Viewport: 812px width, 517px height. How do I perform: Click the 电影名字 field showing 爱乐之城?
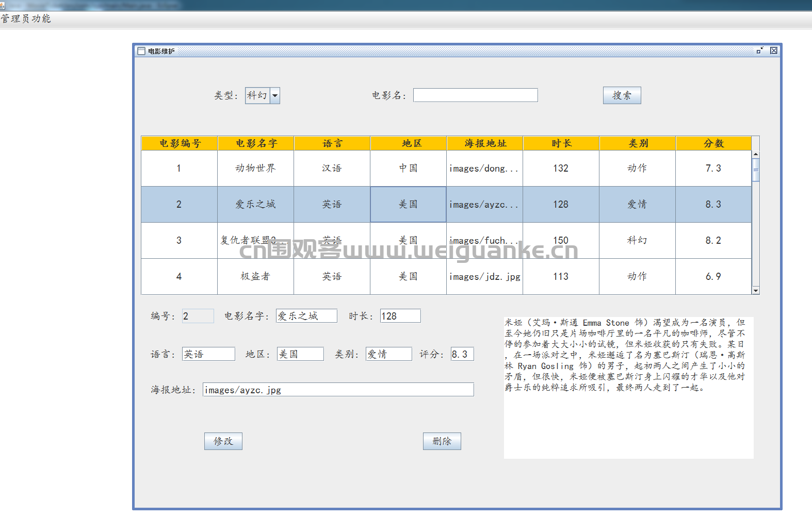[306, 316]
